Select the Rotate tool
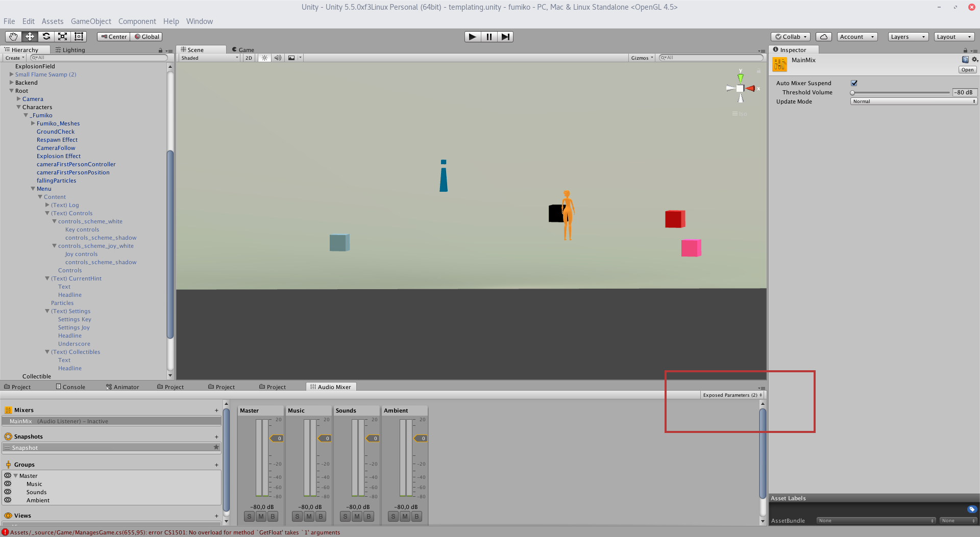Screen dimensions: 980x537 [46, 36]
